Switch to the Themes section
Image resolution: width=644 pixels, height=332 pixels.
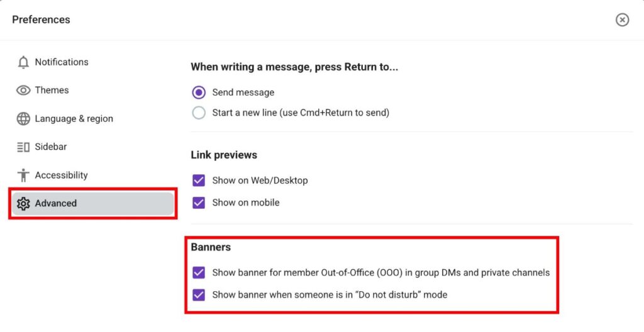click(x=52, y=91)
